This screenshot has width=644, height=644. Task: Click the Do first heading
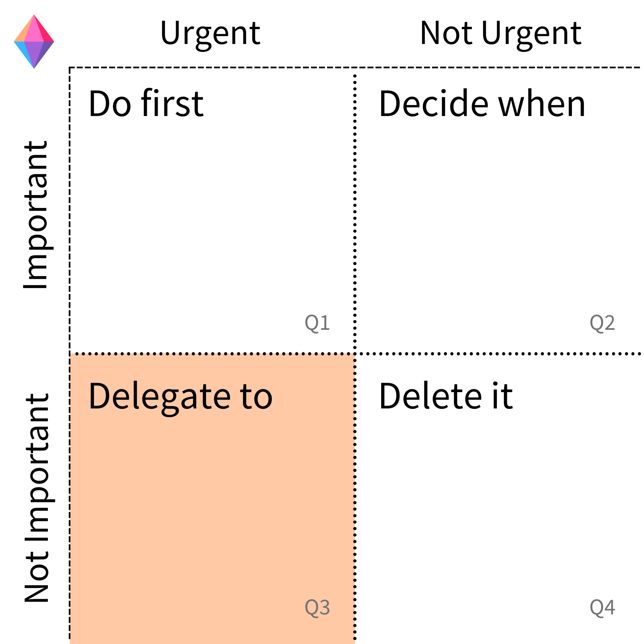tap(146, 104)
